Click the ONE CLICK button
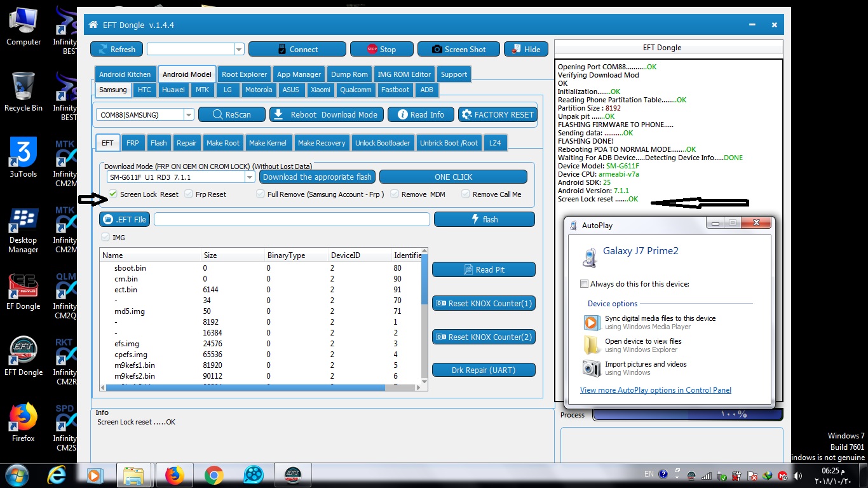The height and width of the screenshot is (488, 868). coord(453,177)
